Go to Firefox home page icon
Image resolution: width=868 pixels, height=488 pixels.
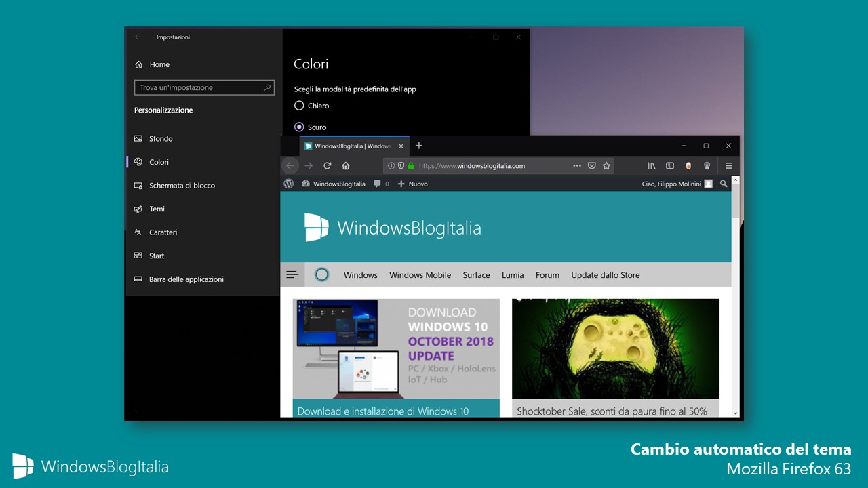click(x=345, y=165)
